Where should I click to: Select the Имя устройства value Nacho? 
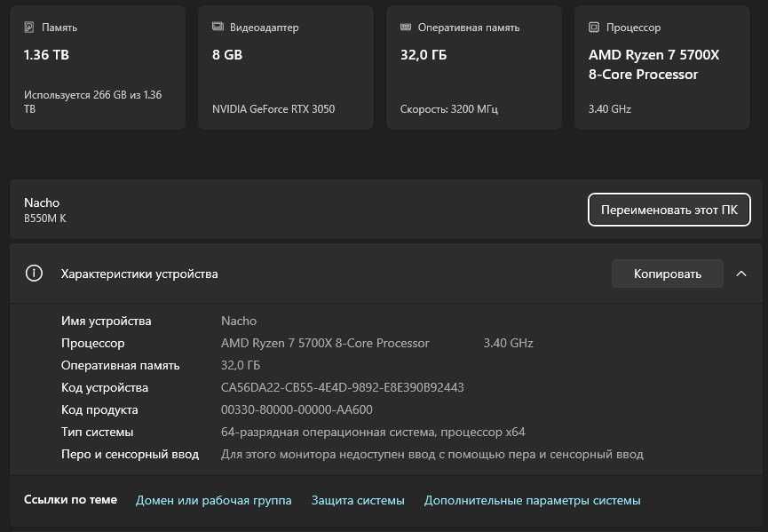click(239, 321)
